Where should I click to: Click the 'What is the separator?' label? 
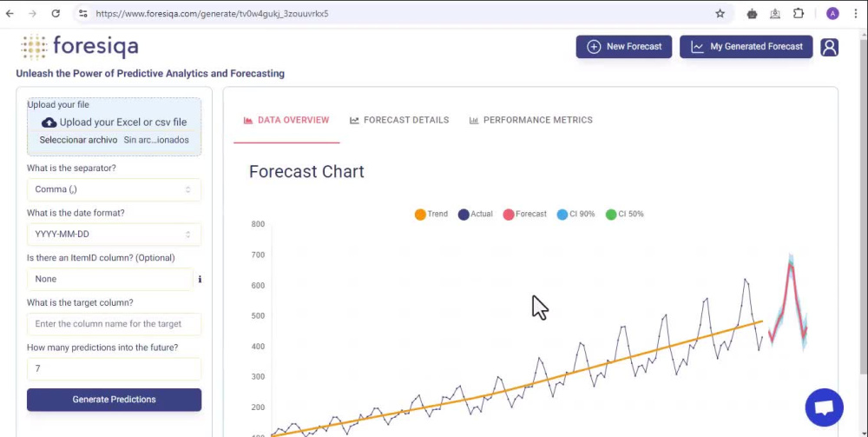tap(71, 168)
